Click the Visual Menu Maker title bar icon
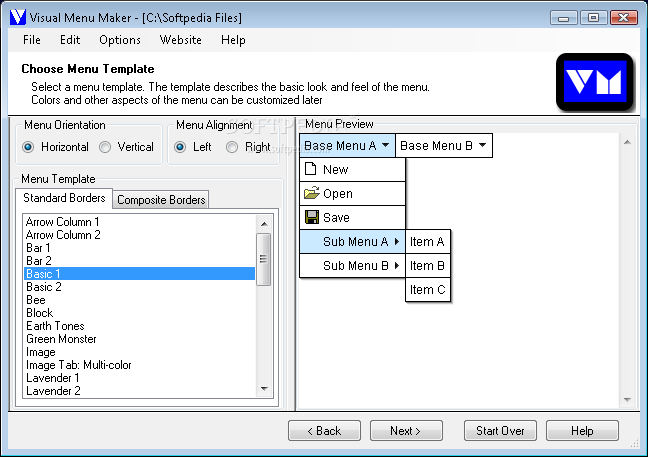 (x=18, y=17)
